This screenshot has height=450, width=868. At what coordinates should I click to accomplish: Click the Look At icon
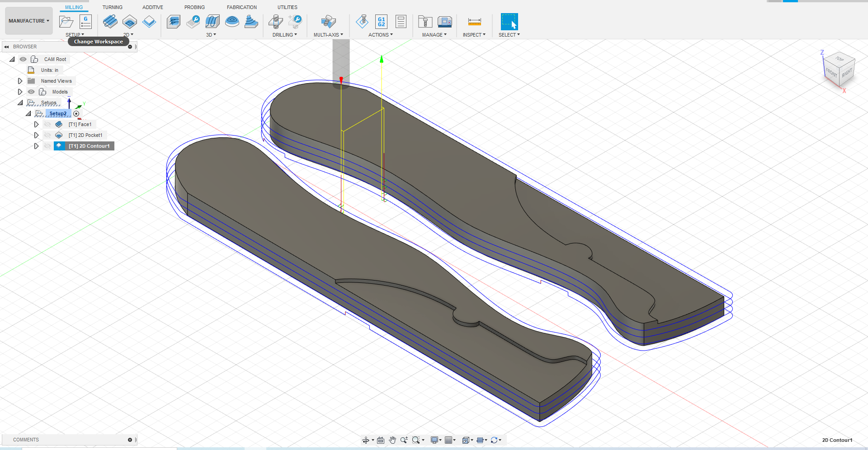381,440
